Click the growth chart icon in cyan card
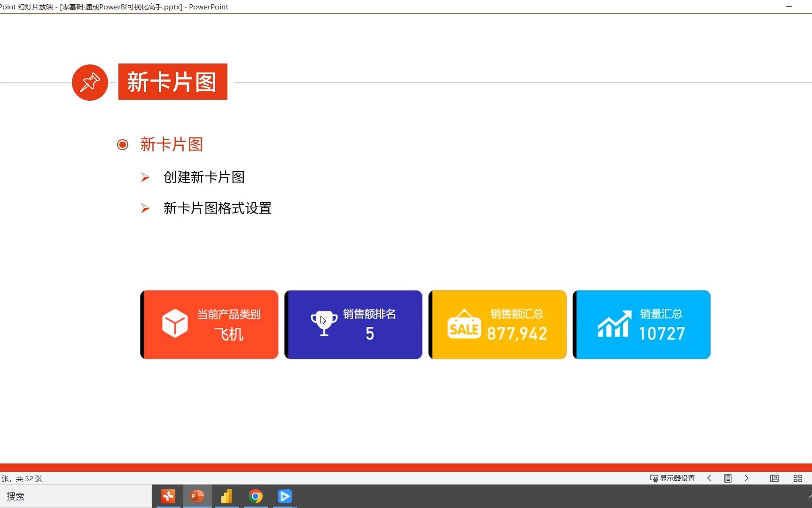Image resolution: width=812 pixels, height=508 pixels. click(x=615, y=324)
